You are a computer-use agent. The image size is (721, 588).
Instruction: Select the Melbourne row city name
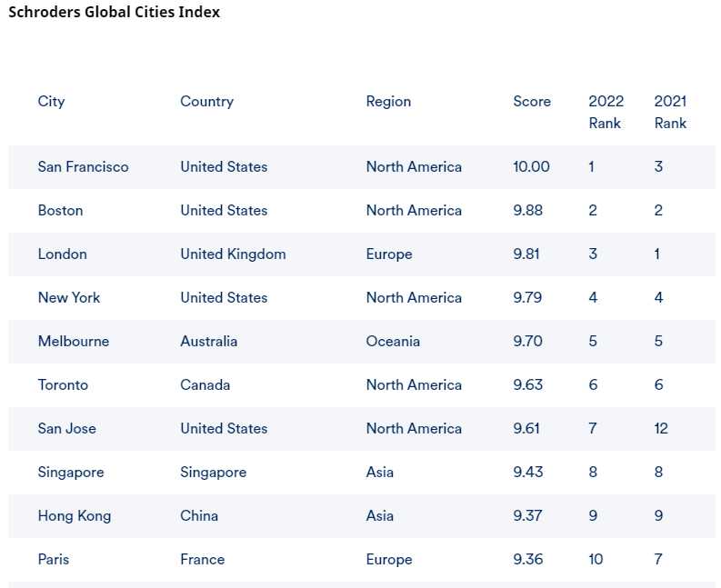pos(73,342)
